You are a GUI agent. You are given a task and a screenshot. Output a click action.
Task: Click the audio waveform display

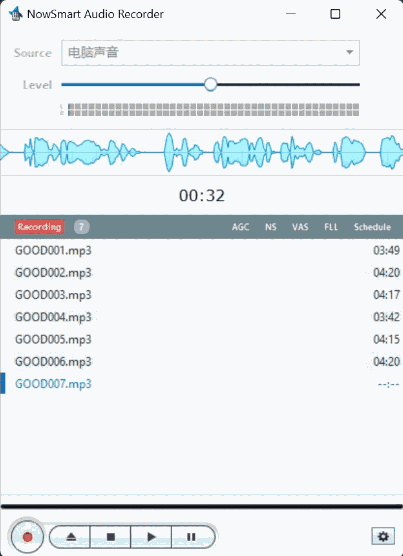click(201, 152)
